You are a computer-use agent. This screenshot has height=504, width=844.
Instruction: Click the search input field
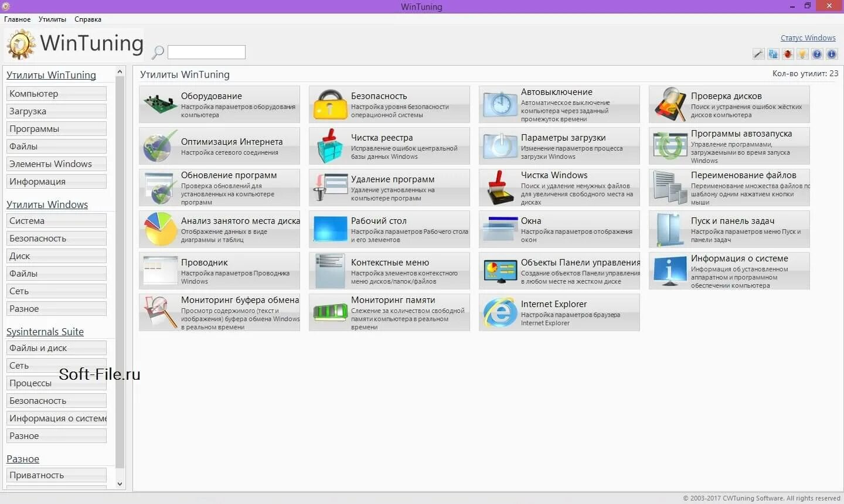coord(206,52)
